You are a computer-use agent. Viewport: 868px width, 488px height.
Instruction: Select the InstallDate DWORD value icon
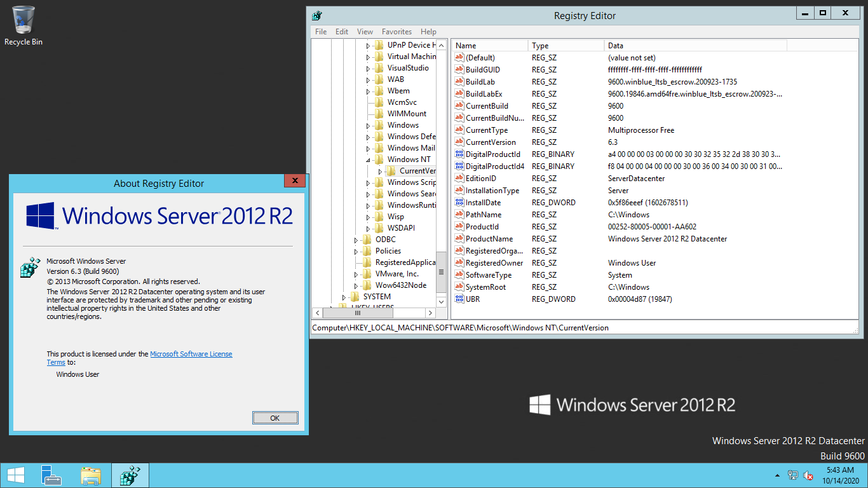point(459,202)
